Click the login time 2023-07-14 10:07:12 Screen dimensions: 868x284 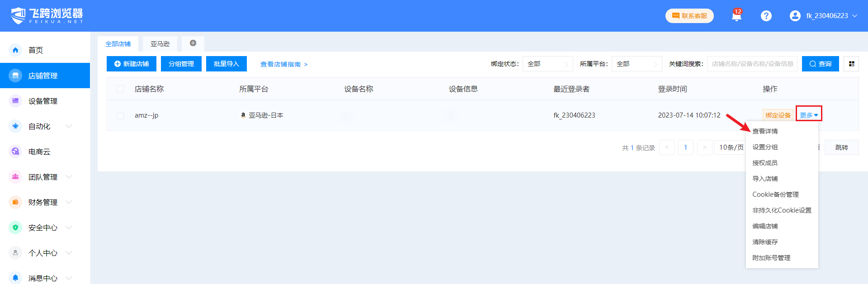[689, 115]
